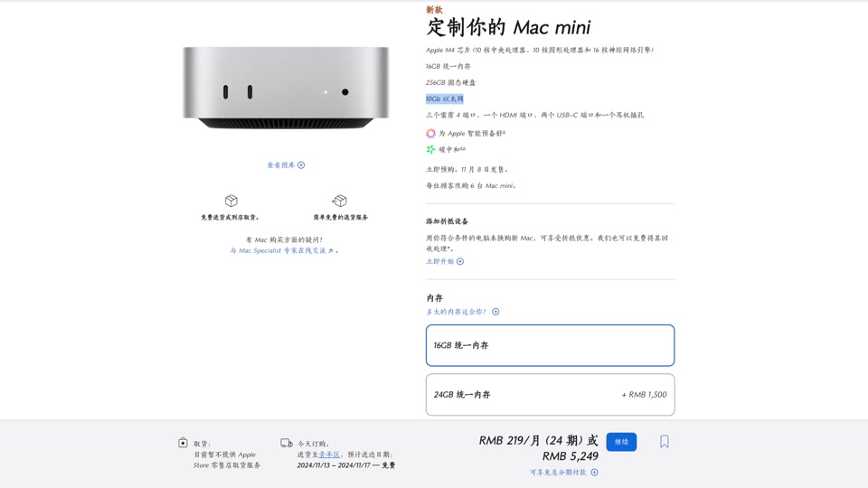Viewport: 868px width, 488px height.
Task: Click the plus icon next to 查看图库
Action: pos(301,164)
